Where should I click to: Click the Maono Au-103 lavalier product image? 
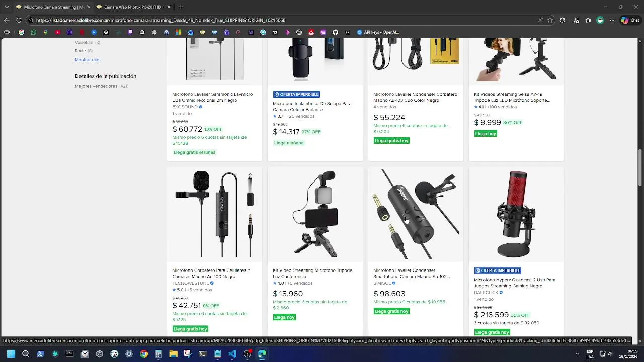click(x=416, y=215)
